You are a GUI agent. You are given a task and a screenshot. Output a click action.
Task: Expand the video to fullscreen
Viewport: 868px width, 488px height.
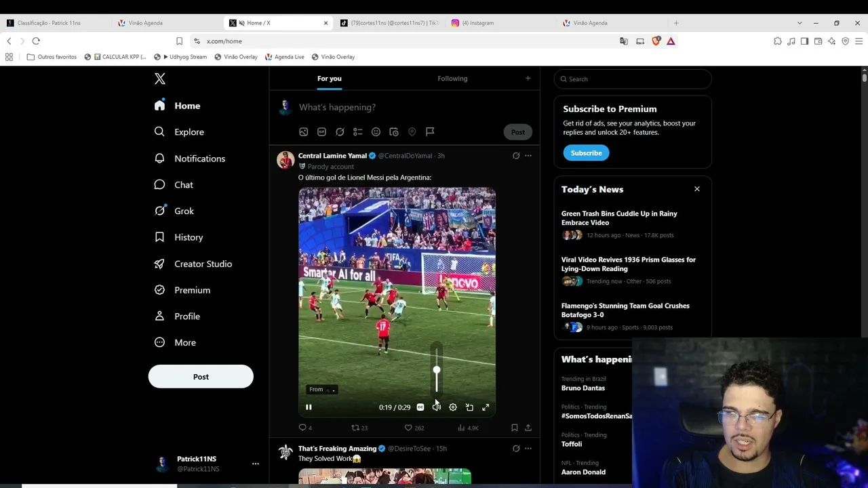pos(486,407)
